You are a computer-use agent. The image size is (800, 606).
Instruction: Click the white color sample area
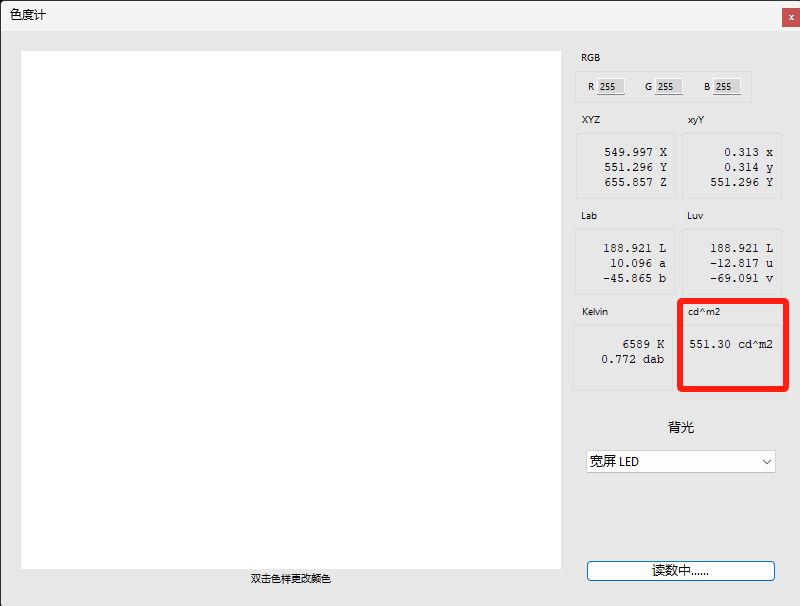291,310
